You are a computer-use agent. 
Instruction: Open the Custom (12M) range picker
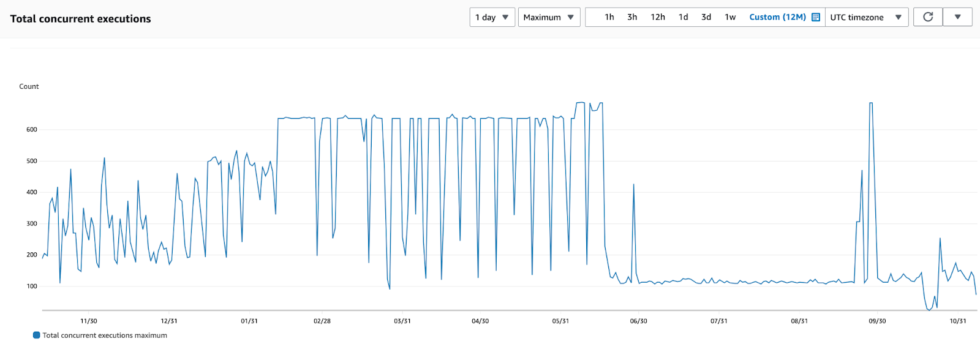click(x=778, y=17)
